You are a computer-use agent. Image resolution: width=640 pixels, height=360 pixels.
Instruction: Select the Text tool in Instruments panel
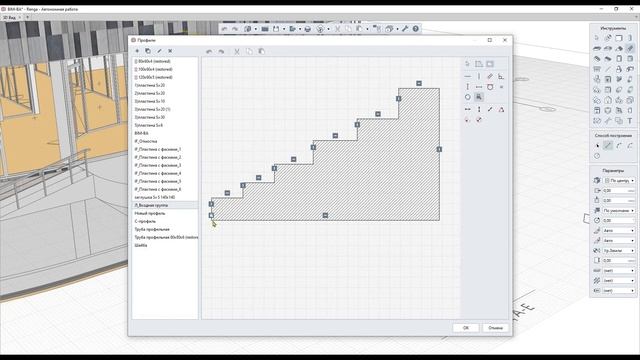[630, 121]
